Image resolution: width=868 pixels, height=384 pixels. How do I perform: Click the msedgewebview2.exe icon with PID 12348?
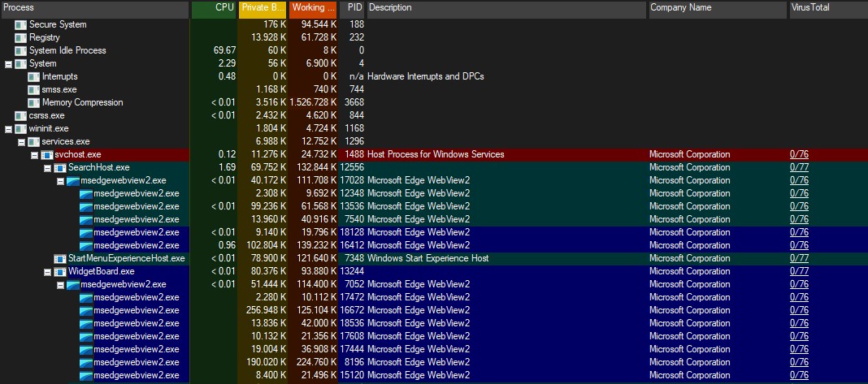pos(86,194)
